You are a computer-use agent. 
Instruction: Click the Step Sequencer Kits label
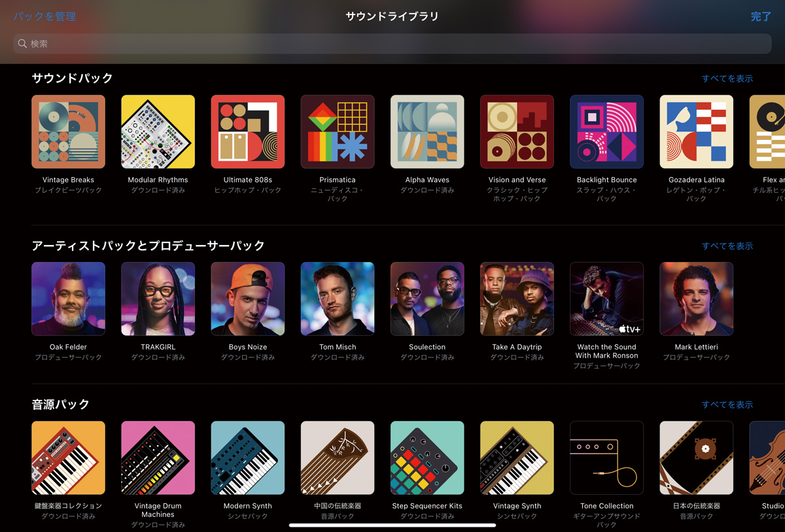coord(427,506)
